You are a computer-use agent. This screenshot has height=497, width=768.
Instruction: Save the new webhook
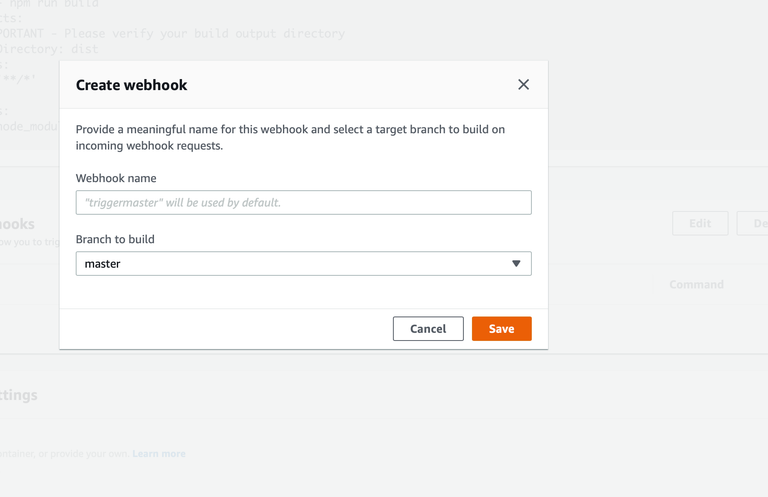tap(501, 329)
